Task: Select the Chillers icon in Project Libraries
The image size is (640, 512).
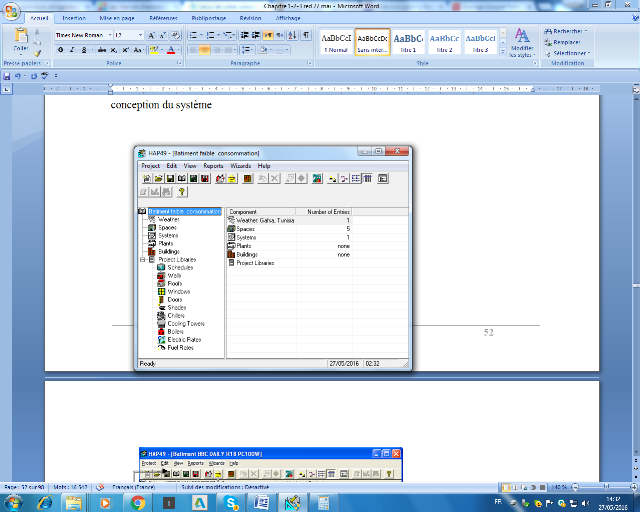Action: pos(161,315)
